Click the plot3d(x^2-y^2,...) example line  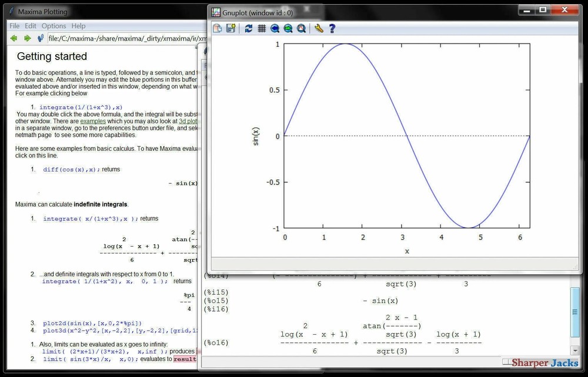(x=119, y=331)
